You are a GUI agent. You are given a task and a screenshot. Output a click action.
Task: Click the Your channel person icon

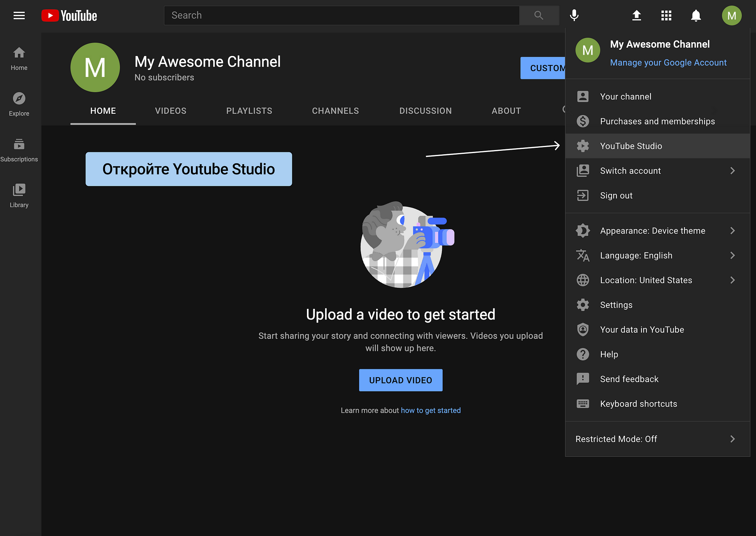click(x=583, y=96)
